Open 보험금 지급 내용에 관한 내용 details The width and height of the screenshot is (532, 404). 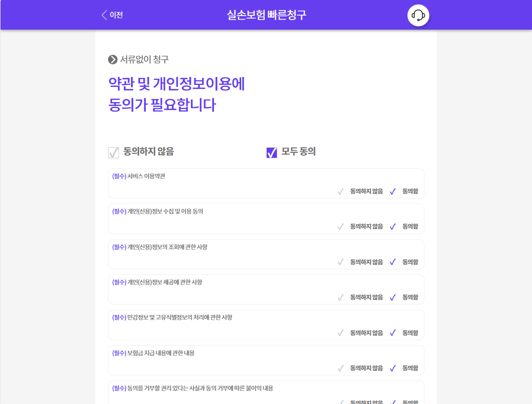coord(161,353)
